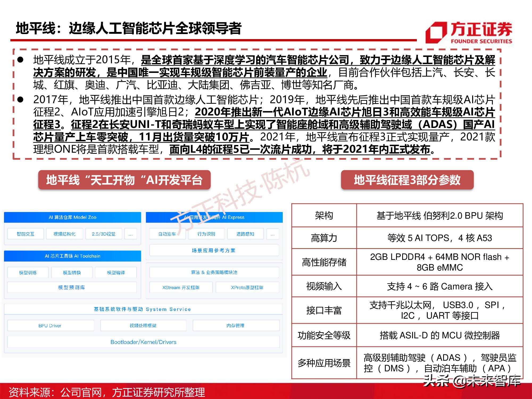The image size is (532, 399).
Task: Expand the ellipsis tile in Model Zoo row
Action: [x=131, y=234]
